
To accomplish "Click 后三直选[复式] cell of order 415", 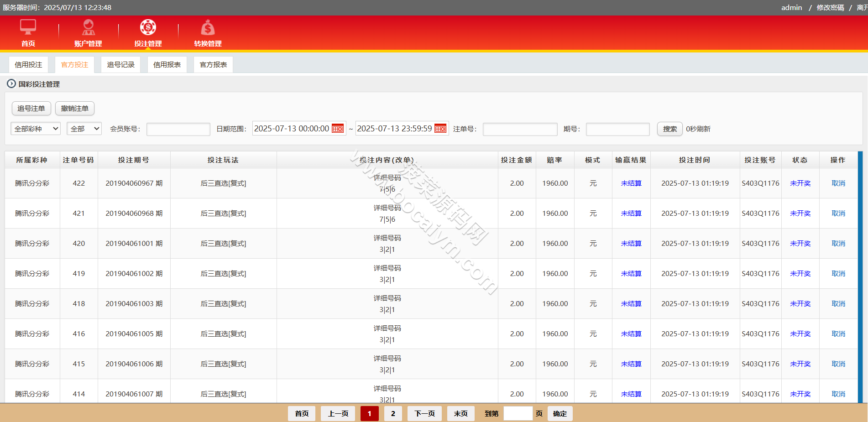I will 223,364.
